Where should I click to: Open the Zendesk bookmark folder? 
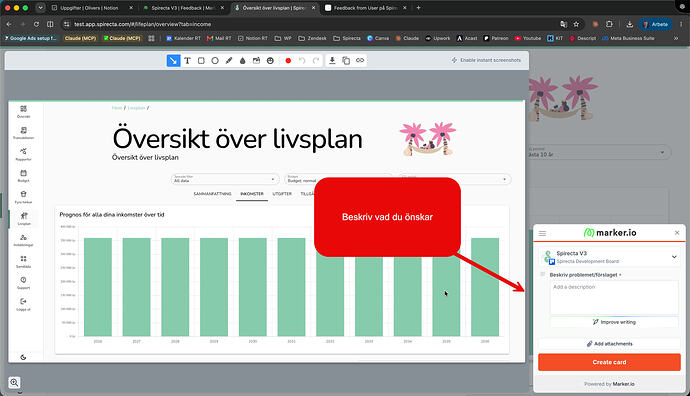pos(312,38)
